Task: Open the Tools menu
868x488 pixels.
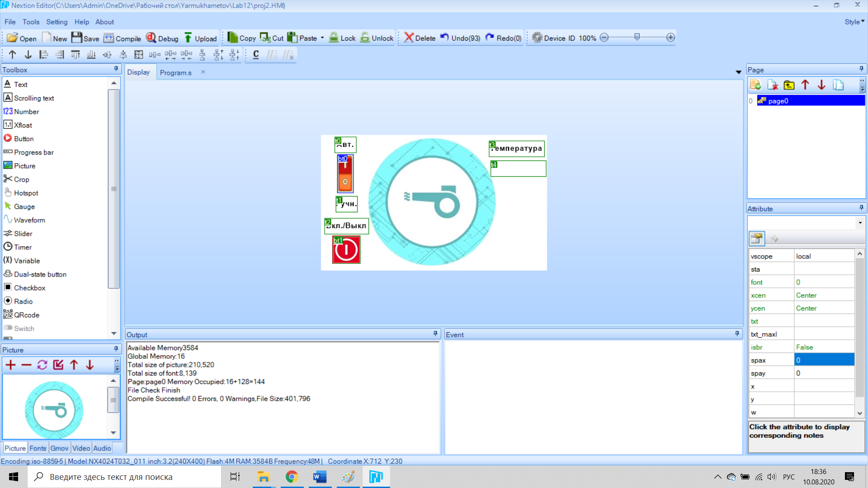Action: (x=31, y=22)
